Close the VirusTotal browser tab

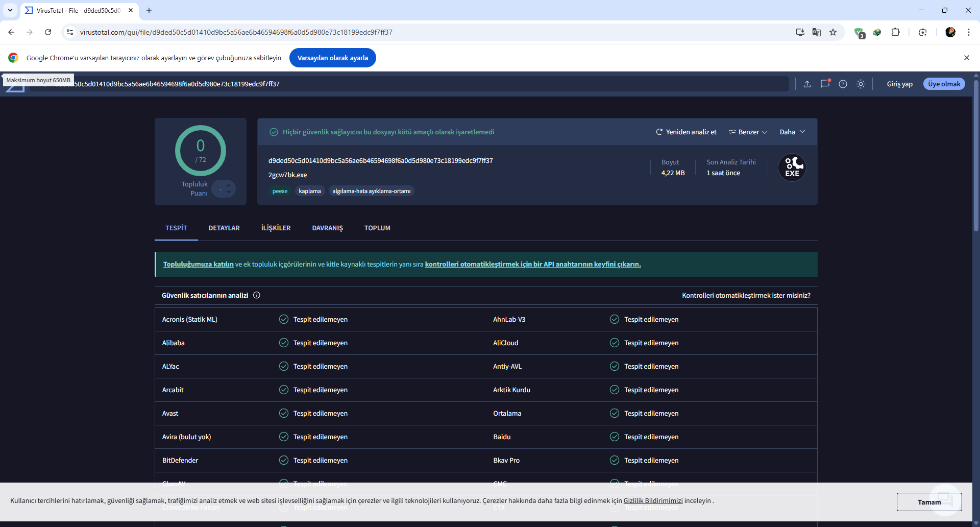click(x=131, y=10)
